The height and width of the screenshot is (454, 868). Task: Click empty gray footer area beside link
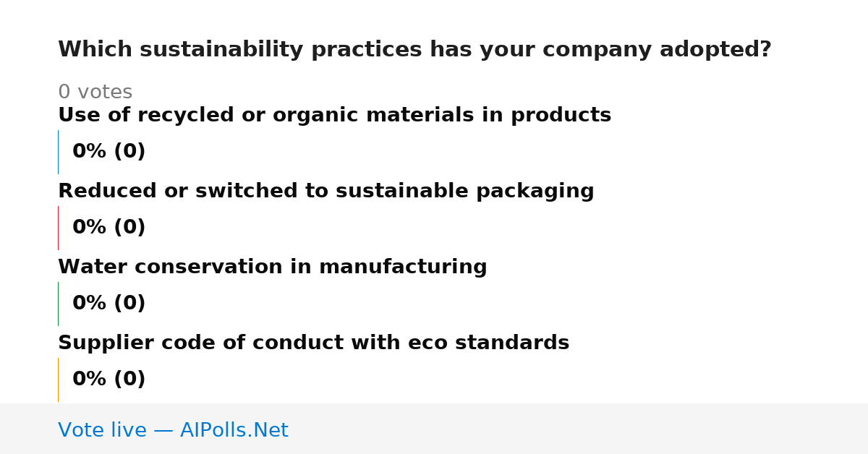579,429
